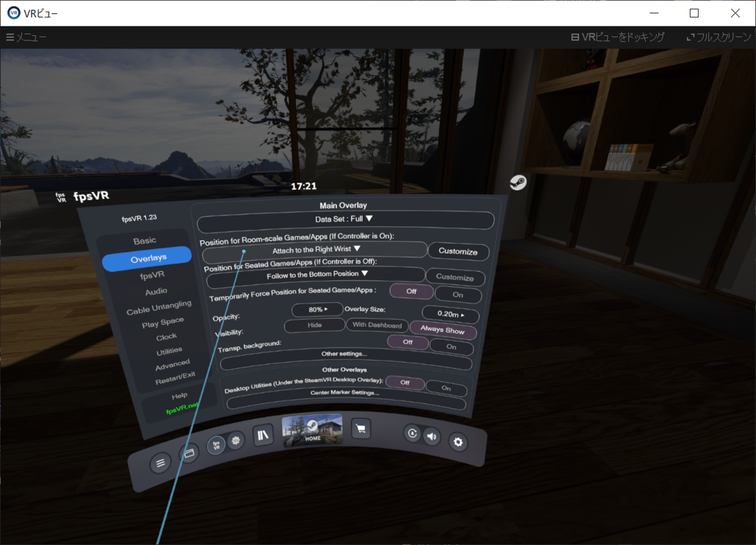Click the fpsVR logo in overlay title
Screen dimensions: 756x545
point(62,197)
